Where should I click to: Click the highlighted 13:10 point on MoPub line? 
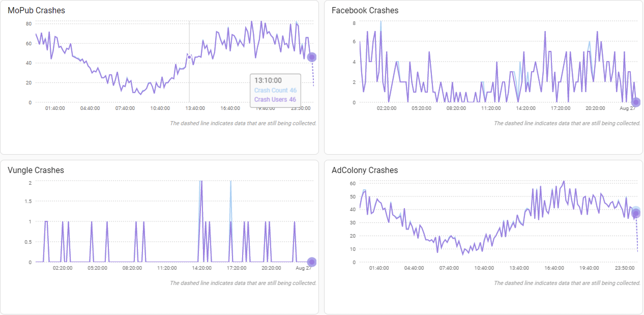189,57
